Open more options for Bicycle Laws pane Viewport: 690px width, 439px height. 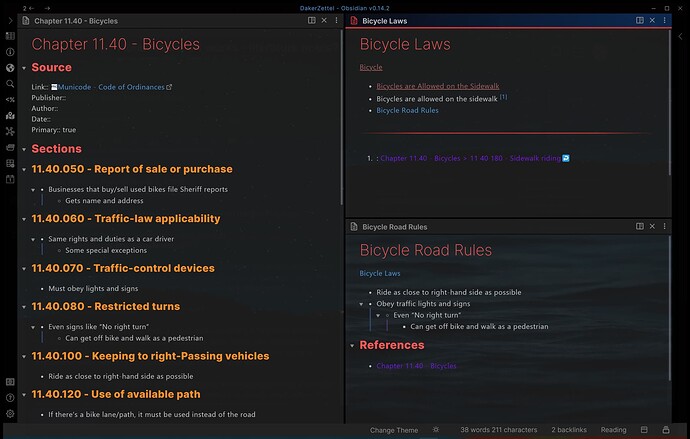(664, 20)
